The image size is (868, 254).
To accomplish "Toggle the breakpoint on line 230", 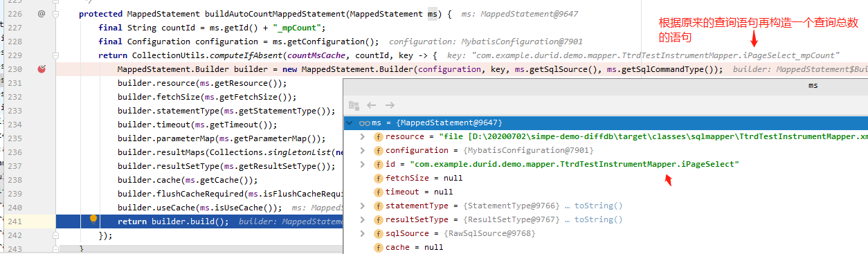I will click(x=42, y=69).
